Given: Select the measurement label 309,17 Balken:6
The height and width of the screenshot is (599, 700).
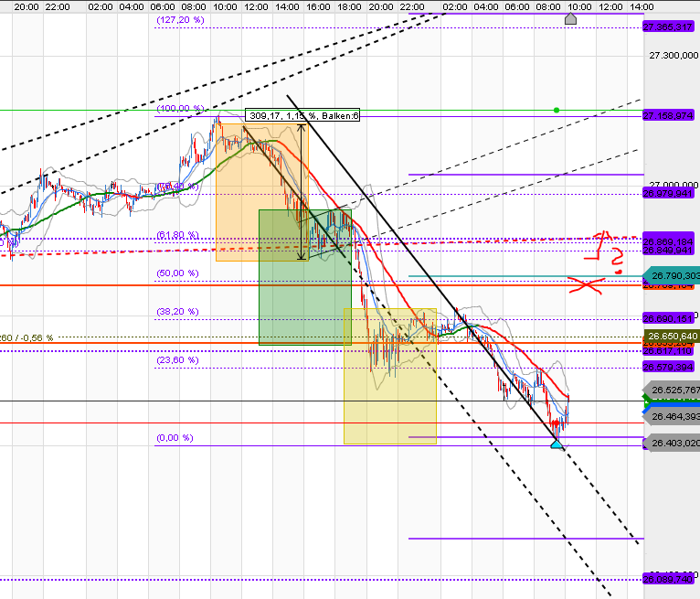Looking at the screenshot, I should click(302, 116).
